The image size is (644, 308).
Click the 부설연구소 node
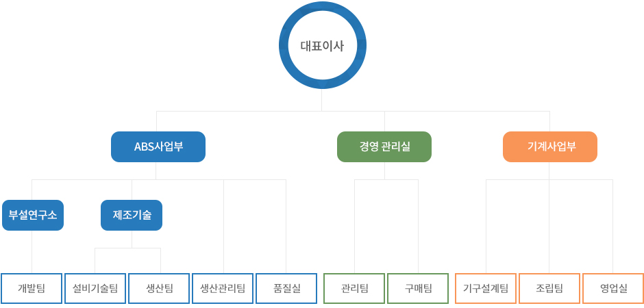[33, 216]
